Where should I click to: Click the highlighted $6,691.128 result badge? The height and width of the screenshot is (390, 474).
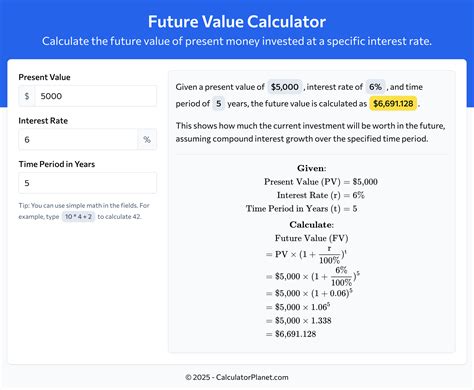tap(393, 104)
